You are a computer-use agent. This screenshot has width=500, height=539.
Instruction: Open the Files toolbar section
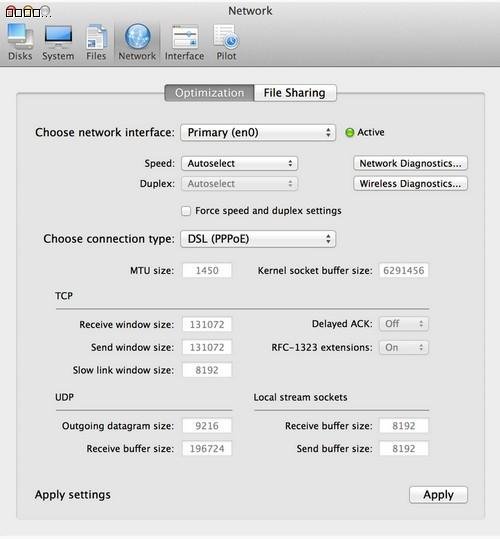[96, 42]
